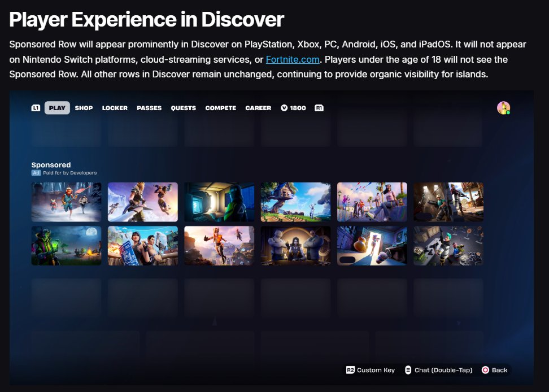Open the treehouse island thumbnail

tap(295, 202)
